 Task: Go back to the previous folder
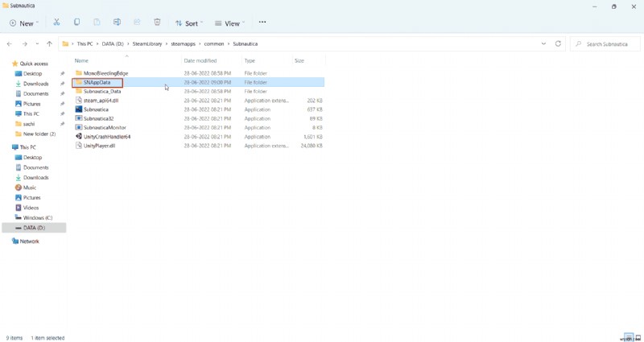(x=10, y=43)
